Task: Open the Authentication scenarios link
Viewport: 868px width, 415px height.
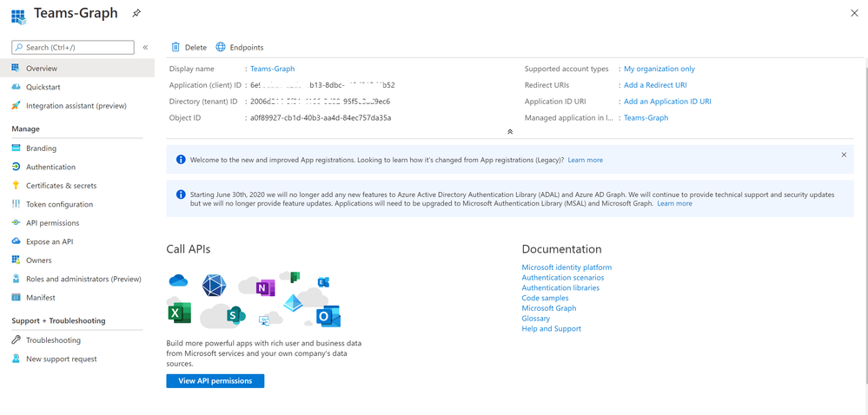Action: coord(563,278)
